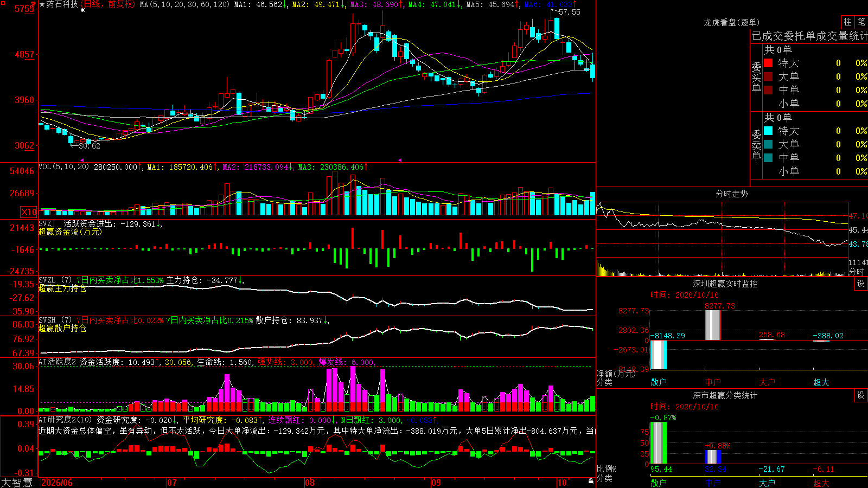
Task: Click the VOL(5,10,20) indicator label
Action: 63,167
